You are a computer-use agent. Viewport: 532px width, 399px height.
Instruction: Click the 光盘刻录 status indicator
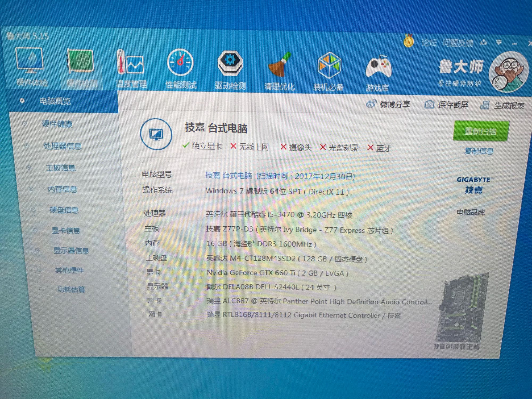tap(339, 148)
